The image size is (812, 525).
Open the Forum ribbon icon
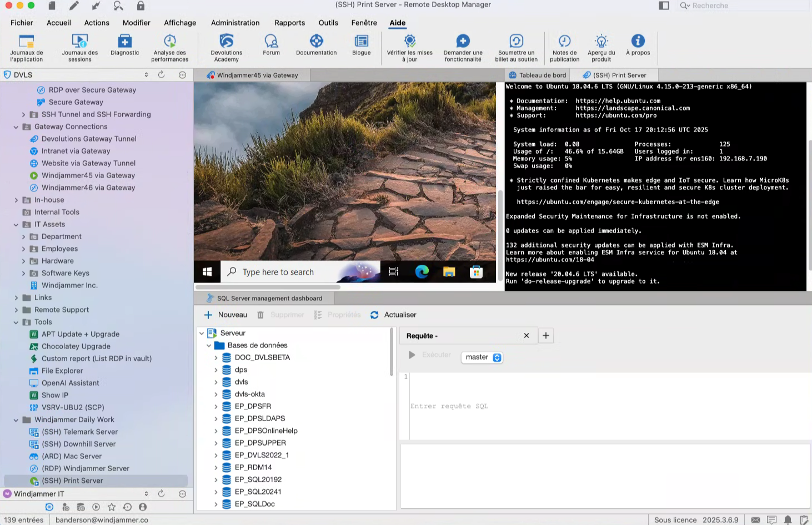tap(271, 45)
